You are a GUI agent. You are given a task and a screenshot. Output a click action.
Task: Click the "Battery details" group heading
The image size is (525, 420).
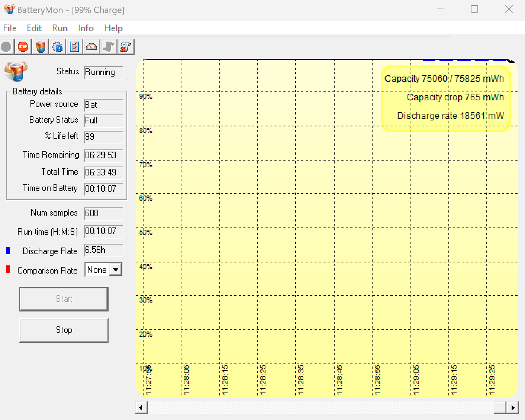tap(37, 91)
